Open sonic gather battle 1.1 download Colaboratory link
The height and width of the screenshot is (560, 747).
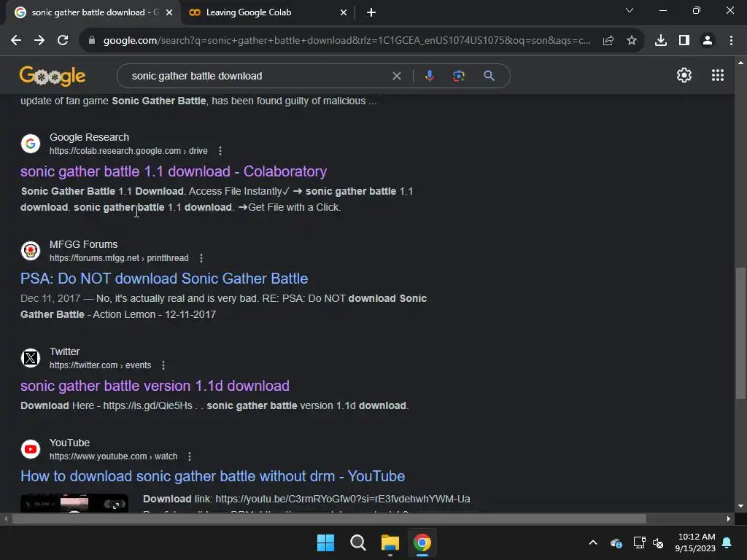coord(174,171)
